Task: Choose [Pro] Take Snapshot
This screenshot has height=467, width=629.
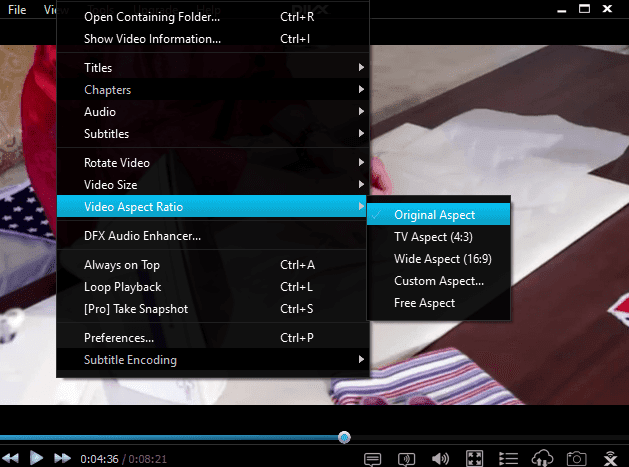Action: coord(213,309)
